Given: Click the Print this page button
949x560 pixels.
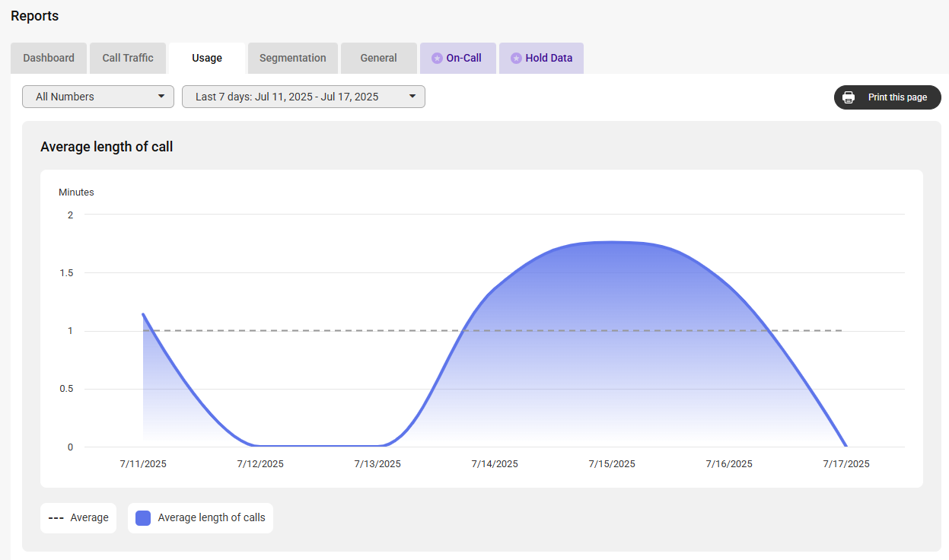Looking at the screenshot, I should [887, 97].
